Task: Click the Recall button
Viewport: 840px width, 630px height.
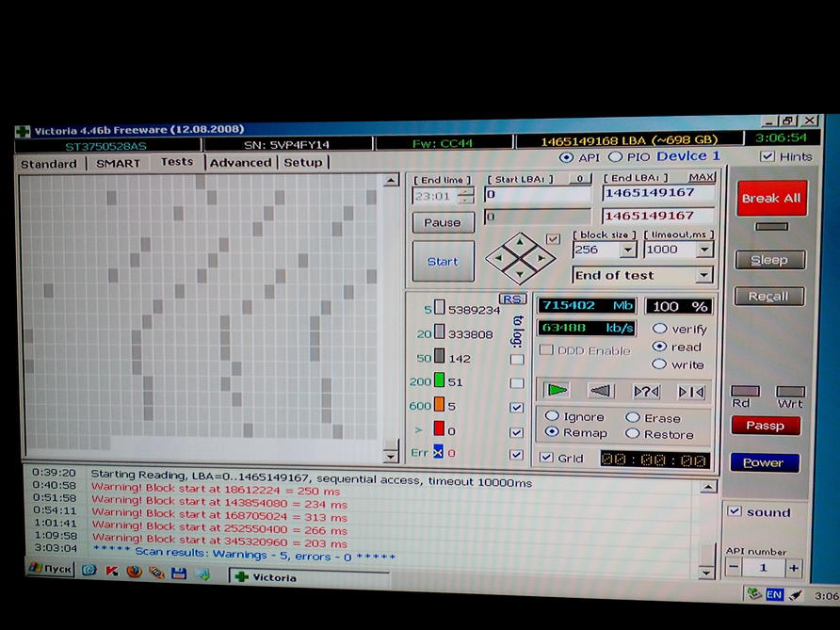Action: [768, 296]
